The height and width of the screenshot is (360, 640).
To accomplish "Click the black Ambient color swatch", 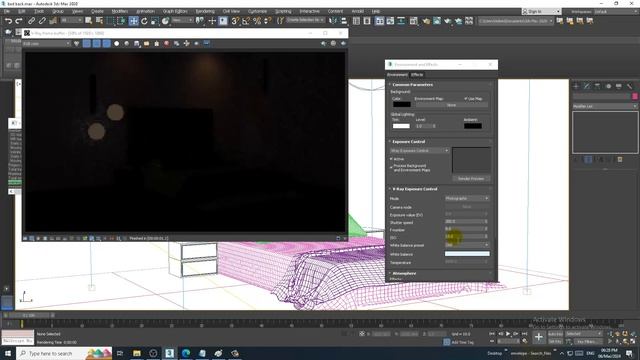I will [473, 126].
